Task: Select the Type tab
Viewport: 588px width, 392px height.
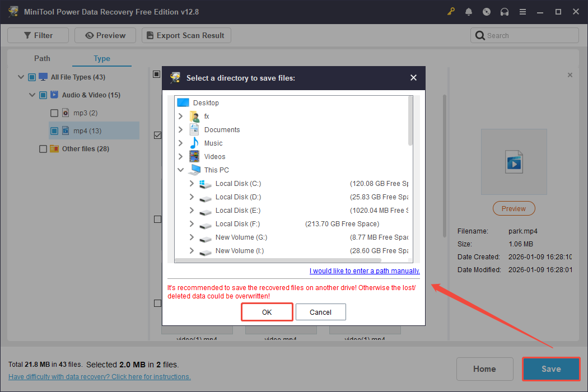Action: (x=101, y=58)
